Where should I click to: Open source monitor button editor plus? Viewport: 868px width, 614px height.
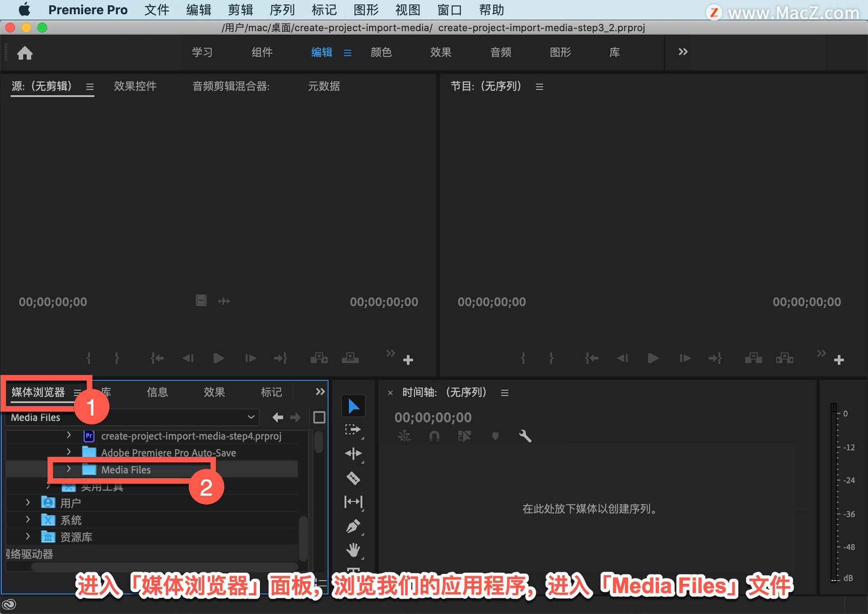[408, 360]
